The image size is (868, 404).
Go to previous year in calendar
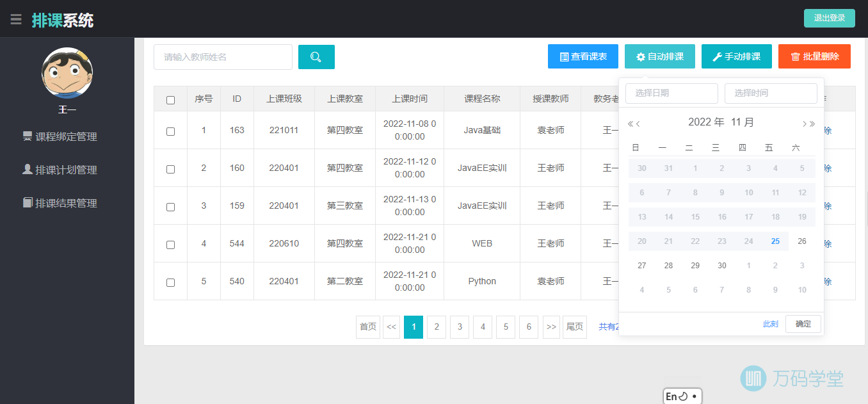click(630, 124)
